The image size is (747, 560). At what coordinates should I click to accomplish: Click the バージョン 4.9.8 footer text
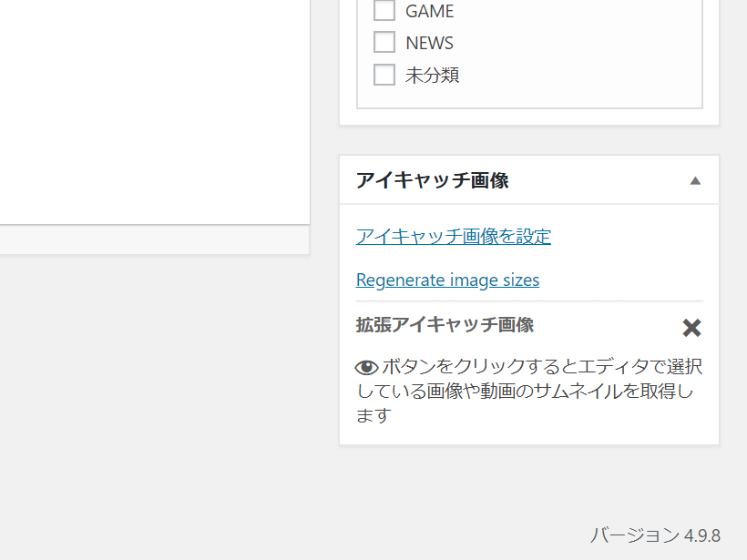click(x=655, y=535)
